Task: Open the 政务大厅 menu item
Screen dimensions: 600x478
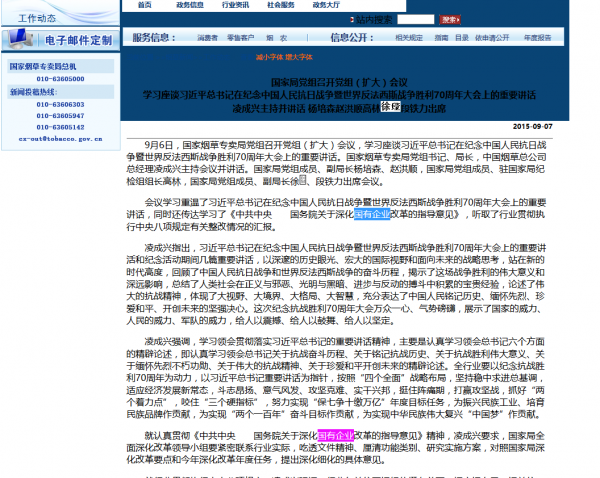Action: pyautogui.click(x=326, y=5)
